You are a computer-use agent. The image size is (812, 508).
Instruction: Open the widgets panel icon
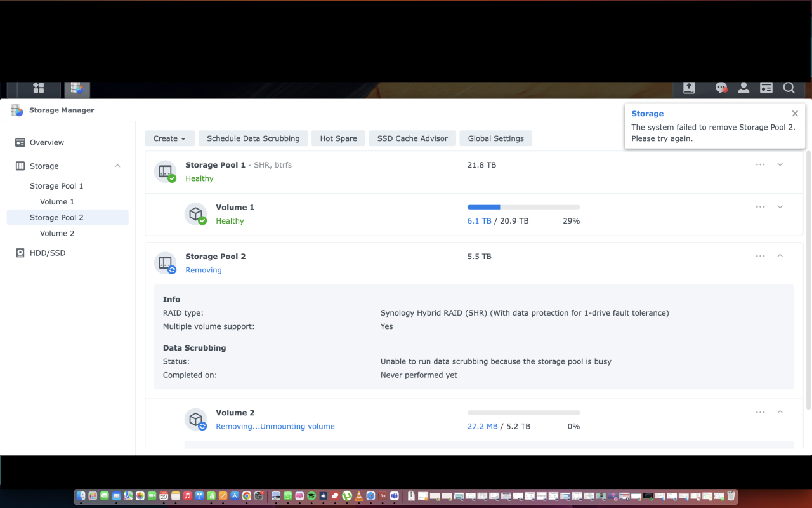[x=766, y=88]
